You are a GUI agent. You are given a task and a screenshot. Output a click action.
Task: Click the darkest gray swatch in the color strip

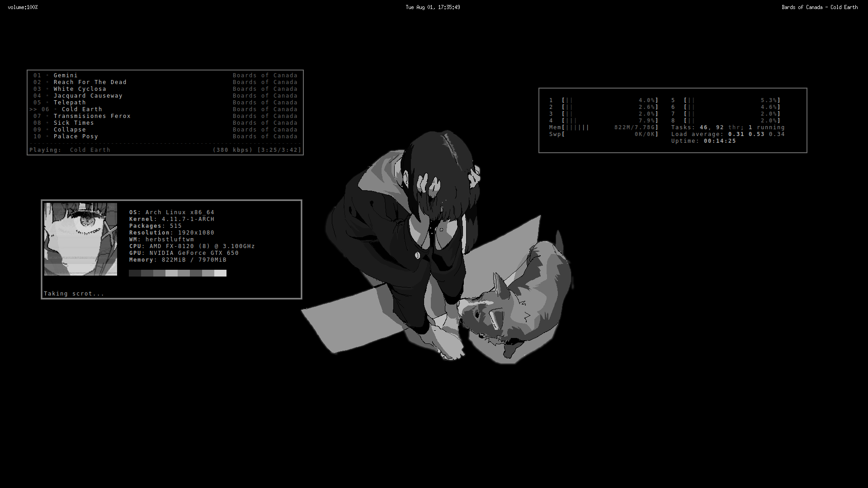click(x=135, y=273)
